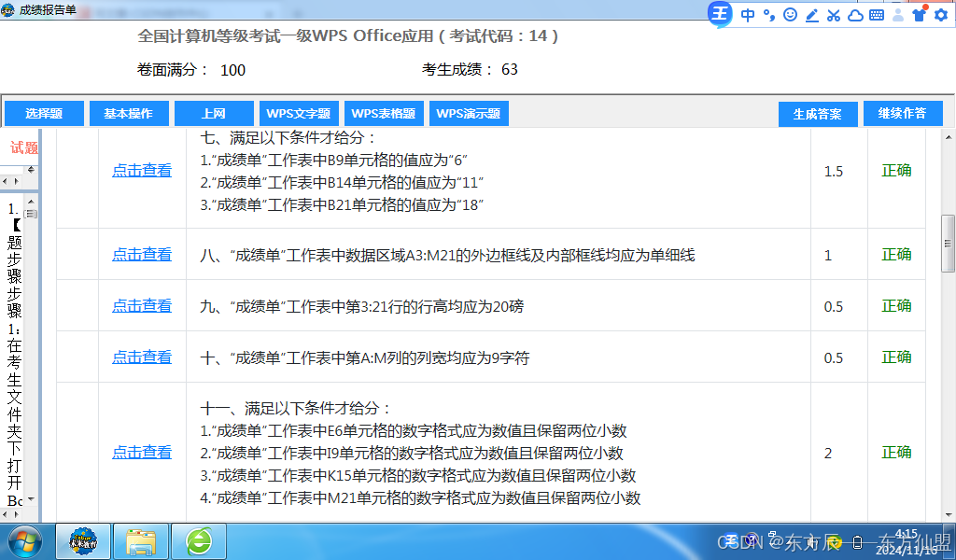
Task: Switch punctuation mode in IME bar
Action: click(x=769, y=15)
